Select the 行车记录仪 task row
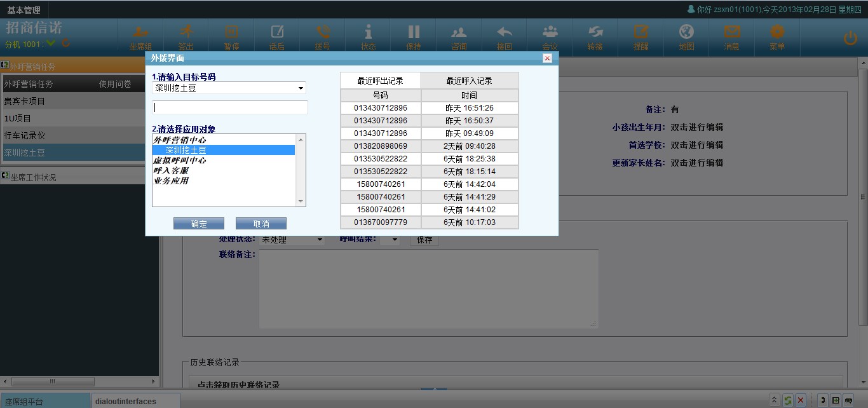 click(x=72, y=135)
